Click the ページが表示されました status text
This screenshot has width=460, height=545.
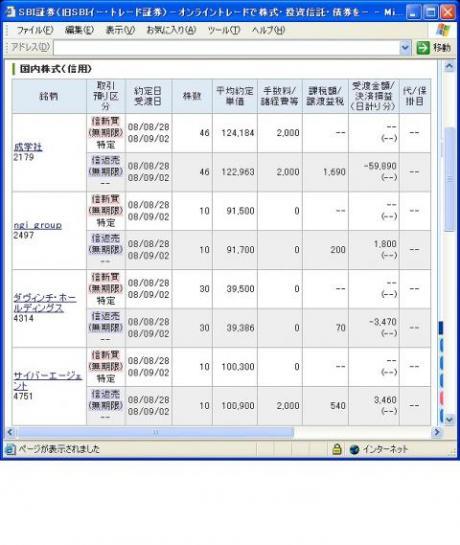point(59,449)
